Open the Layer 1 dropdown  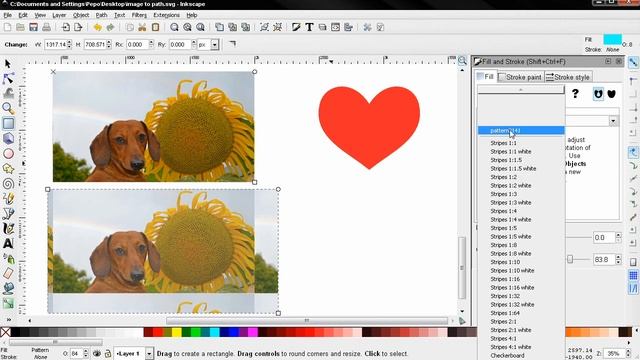coord(149,353)
